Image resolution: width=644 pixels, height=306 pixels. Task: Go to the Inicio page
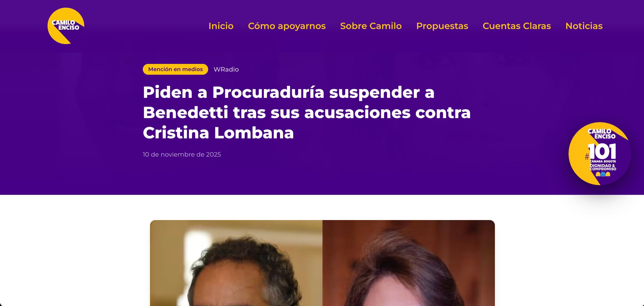221,26
